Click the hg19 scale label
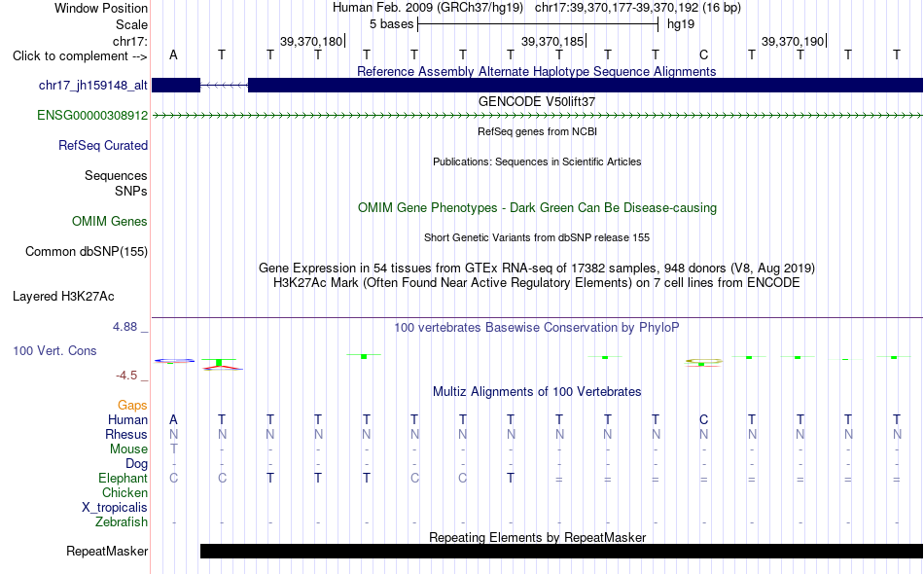 (681, 24)
